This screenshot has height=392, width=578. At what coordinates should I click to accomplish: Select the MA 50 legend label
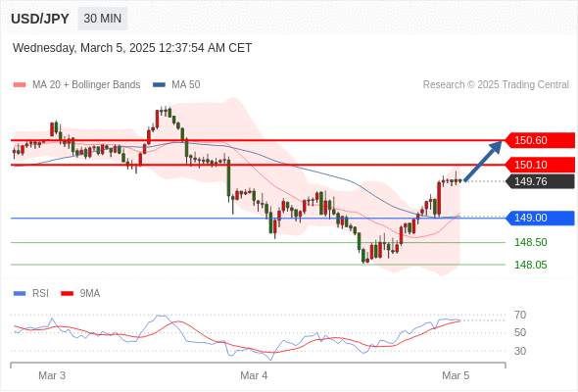point(186,85)
